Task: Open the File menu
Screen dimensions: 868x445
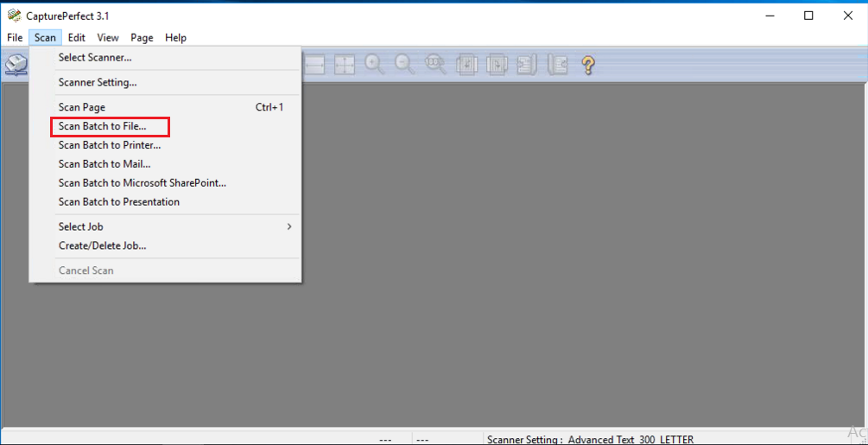Action: (15, 38)
